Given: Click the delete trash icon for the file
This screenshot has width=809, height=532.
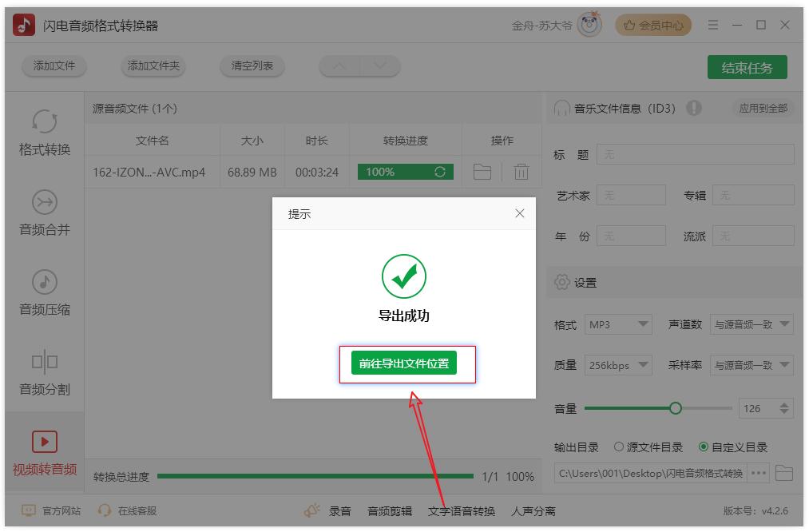Looking at the screenshot, I should pyautogui.click(x=521, y=172).
